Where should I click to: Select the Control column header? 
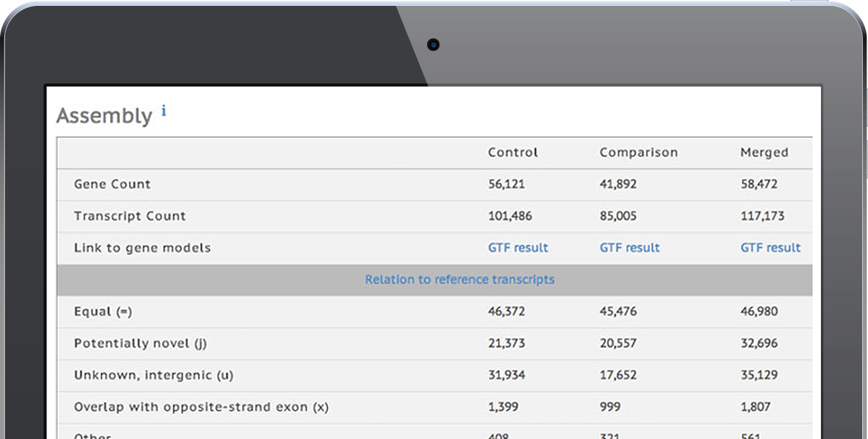click(513, 153)
